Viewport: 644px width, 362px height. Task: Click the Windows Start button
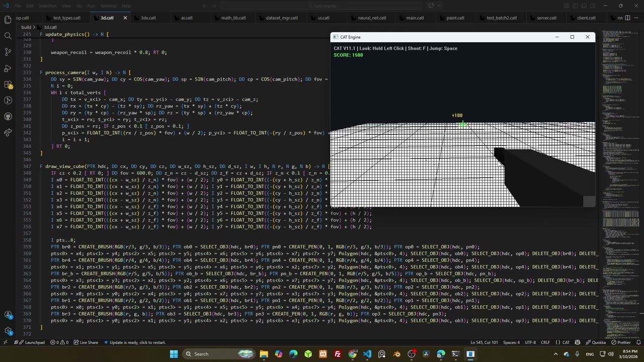click(174, 354)
